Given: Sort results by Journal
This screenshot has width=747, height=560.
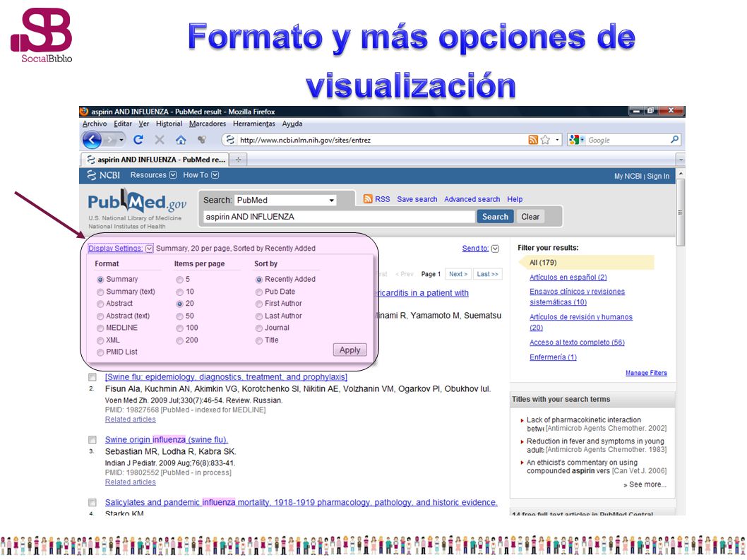Looking at the screenshot, I should point(259,328).
